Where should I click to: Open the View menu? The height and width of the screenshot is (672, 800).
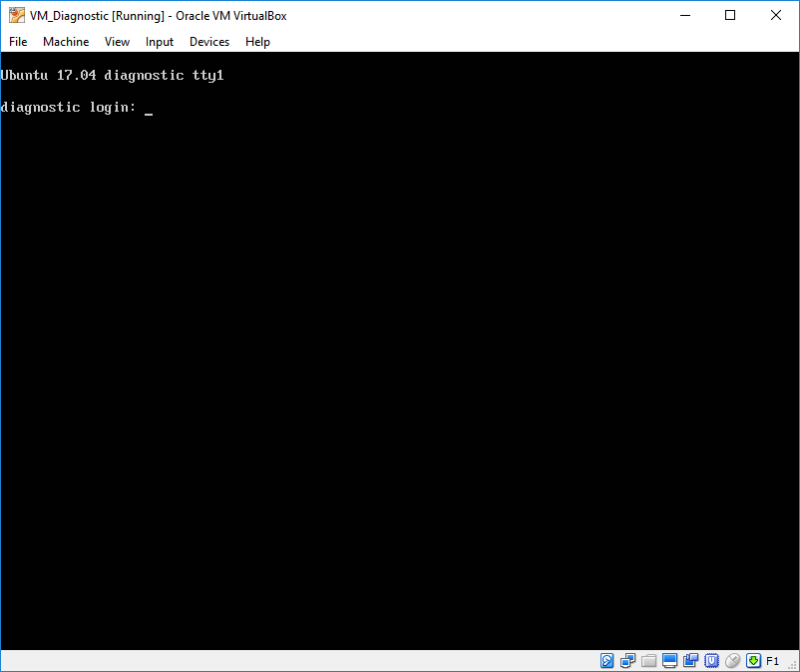(x=117, y=42)
